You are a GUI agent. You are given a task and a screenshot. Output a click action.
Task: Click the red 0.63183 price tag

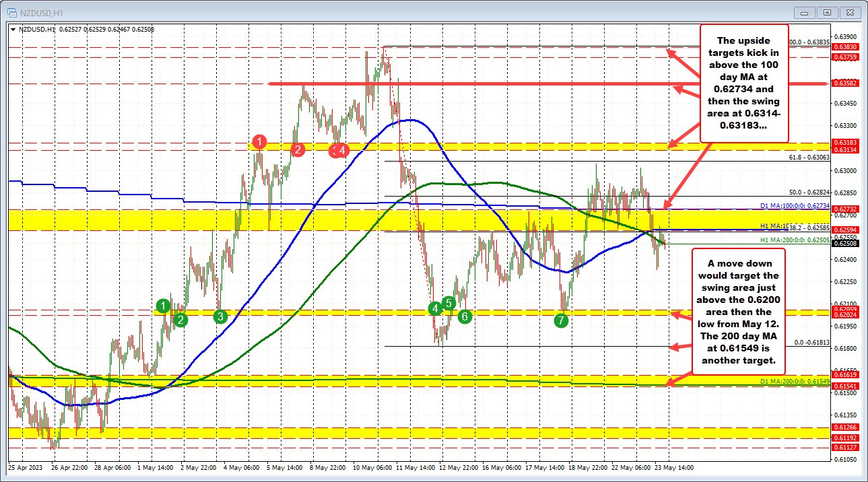845,143
